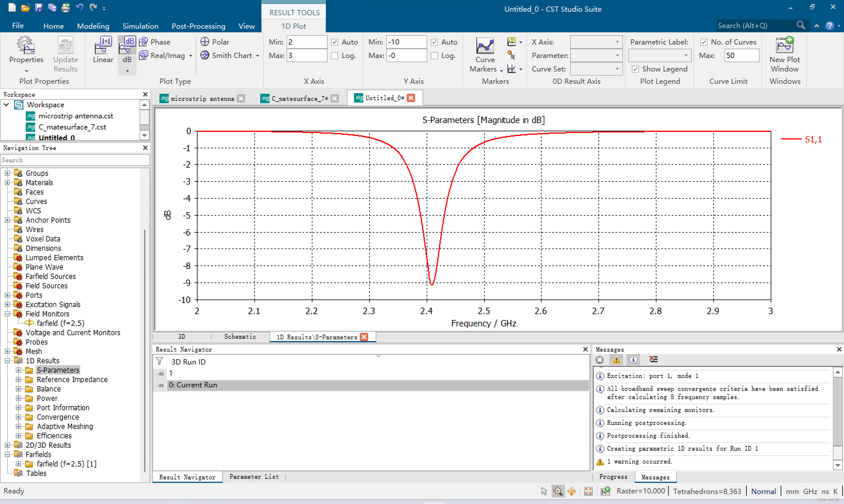Uncheck the X Axis Auto checkbox

[x=335, y=42]
